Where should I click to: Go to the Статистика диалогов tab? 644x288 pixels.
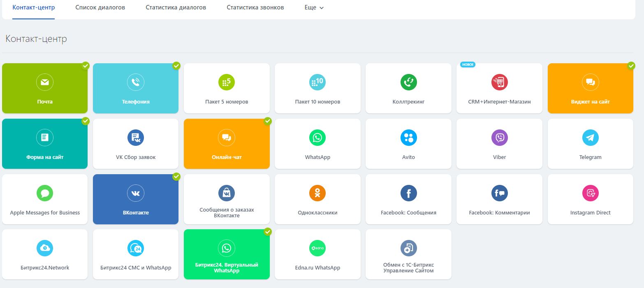pos(176,7)
